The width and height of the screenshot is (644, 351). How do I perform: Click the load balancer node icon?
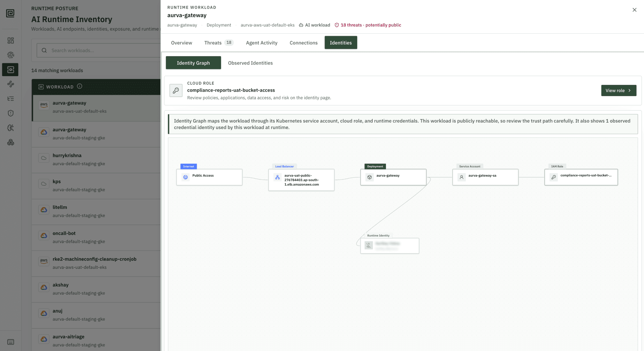pyautogui.click(x=277, y=177)
